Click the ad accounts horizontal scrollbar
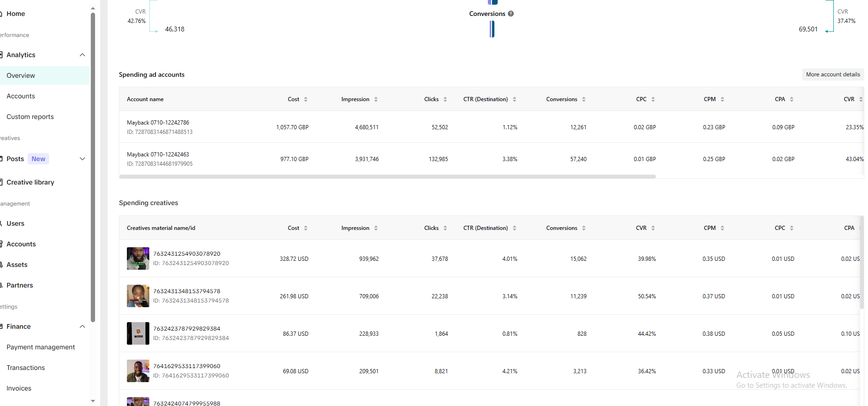This screenshot has width=868, height=406. pyautogui.click(x=388, y=177)
